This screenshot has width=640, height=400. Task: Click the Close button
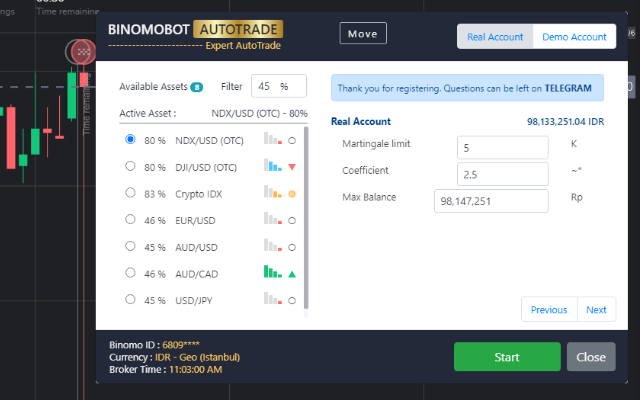591,357
